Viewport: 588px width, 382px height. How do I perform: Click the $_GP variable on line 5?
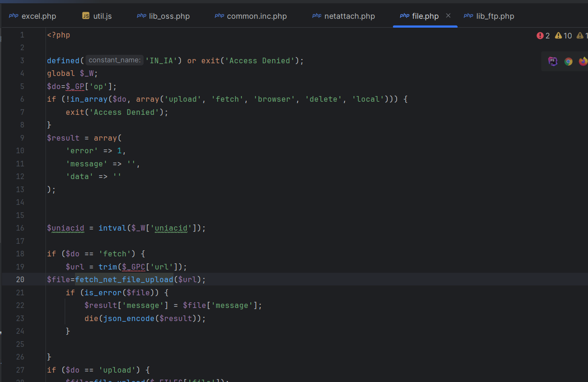coord(75,86)
